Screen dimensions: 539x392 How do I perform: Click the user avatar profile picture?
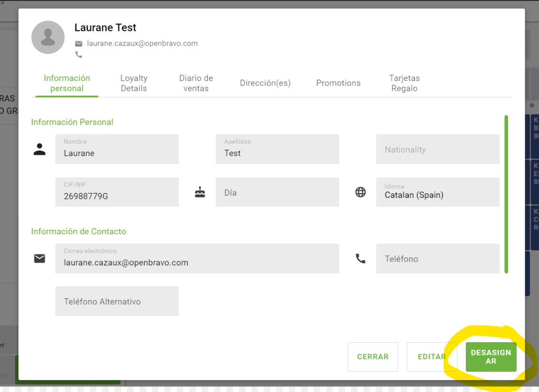[48, 37]
